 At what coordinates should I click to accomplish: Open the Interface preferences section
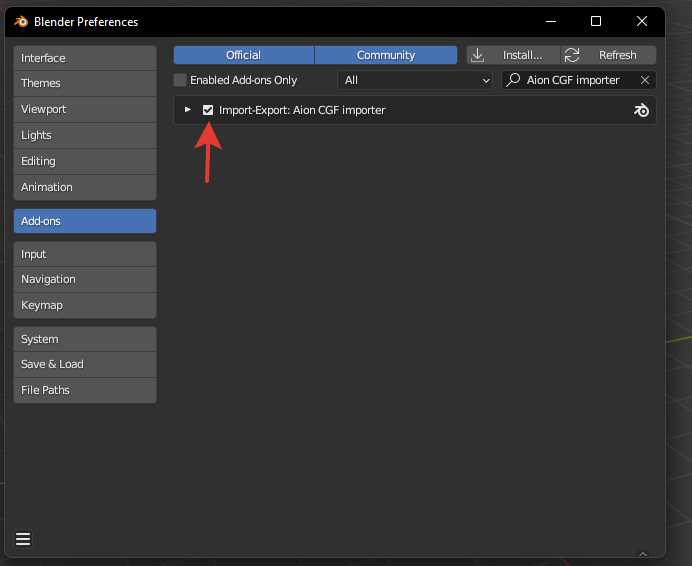[85, 58]
